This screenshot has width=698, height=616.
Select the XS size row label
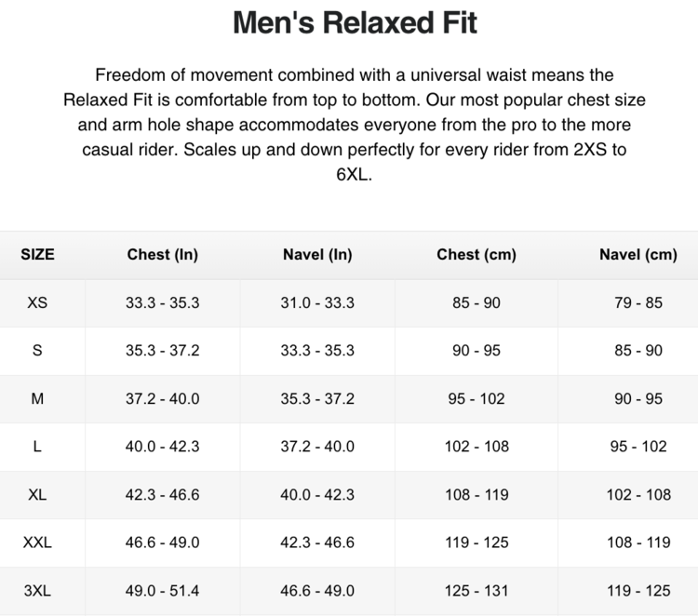pos(37,302)
